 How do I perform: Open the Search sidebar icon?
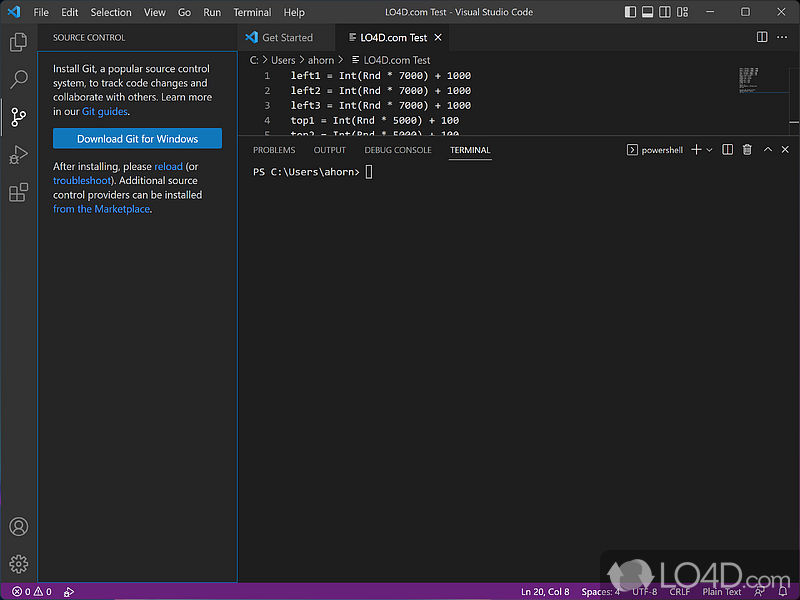(18, 79)
